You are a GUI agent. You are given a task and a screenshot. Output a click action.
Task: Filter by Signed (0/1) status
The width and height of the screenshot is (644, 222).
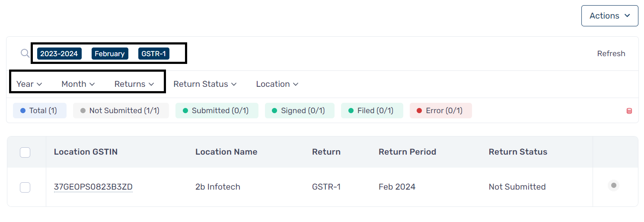pos(300,111)
